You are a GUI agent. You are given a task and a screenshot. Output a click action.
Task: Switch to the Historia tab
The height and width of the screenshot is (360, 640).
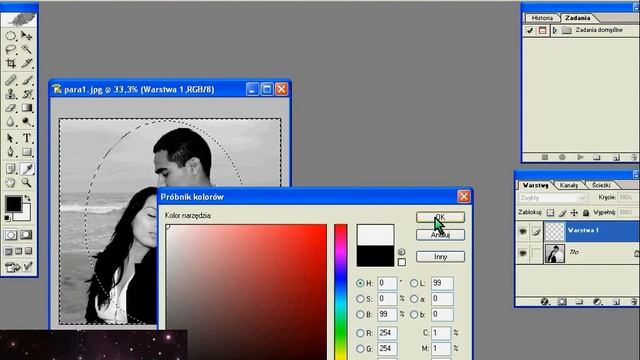pos(542,18)
